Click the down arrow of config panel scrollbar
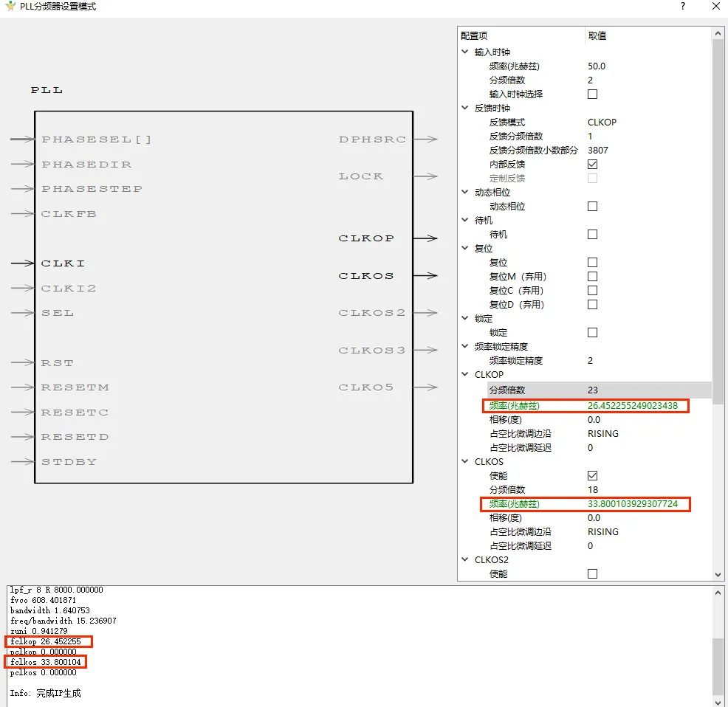Viewport: 728px width, 707px height. [x=718, y=575]
